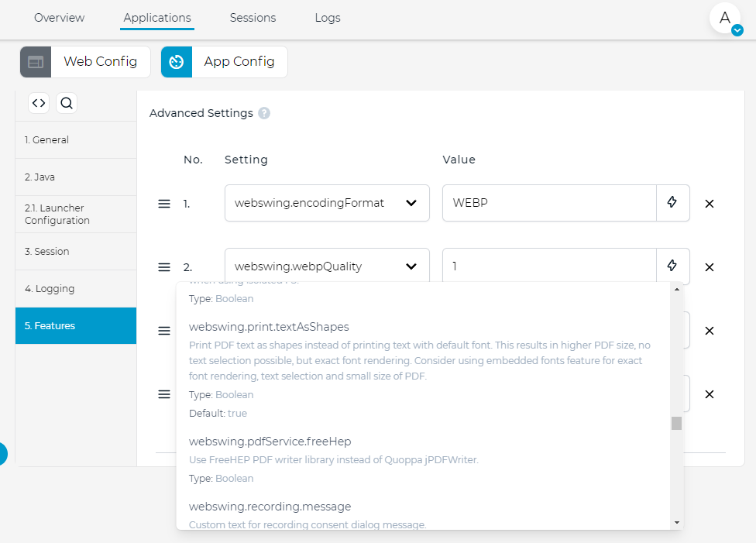The width and height of the screenshot is (756, 543).
Task: Click the drag handle on the third settings row
Action: coord(164,331)
